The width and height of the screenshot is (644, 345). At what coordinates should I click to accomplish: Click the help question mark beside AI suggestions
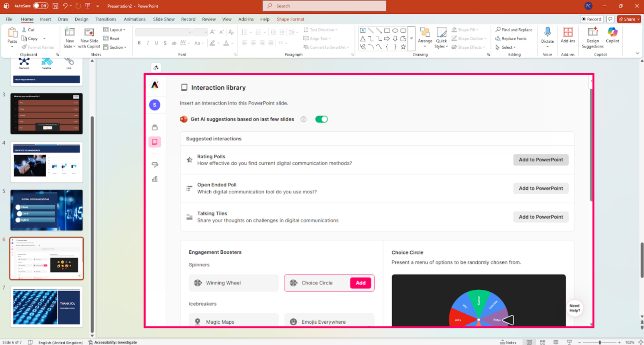pos(303,119)
